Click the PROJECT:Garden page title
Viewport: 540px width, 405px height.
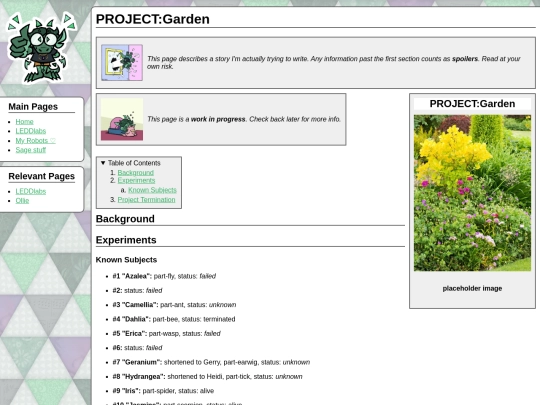pyautogui.click(x=153, y=19)
